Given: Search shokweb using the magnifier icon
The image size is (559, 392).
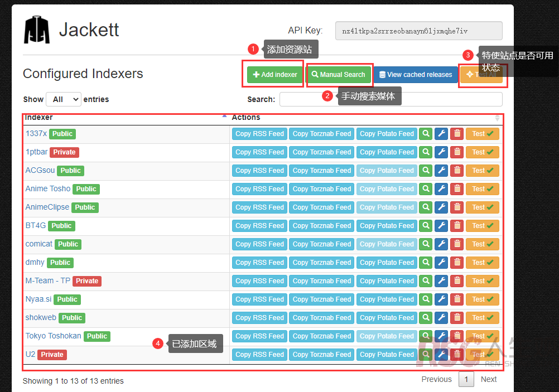Looking at the screenshot, I should (x=426, y=318).
